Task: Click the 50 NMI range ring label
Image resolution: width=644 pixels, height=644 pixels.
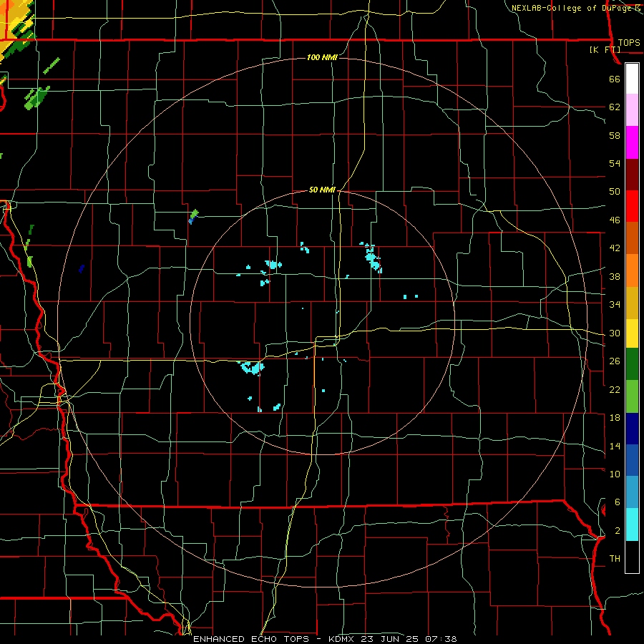Action: click(x=322, y=190)
